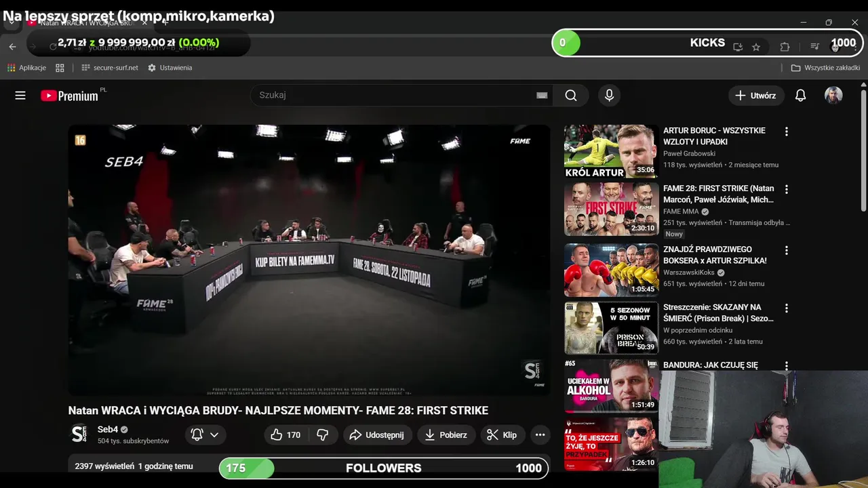Bookmark this page with the star icon

coord(756,47)
